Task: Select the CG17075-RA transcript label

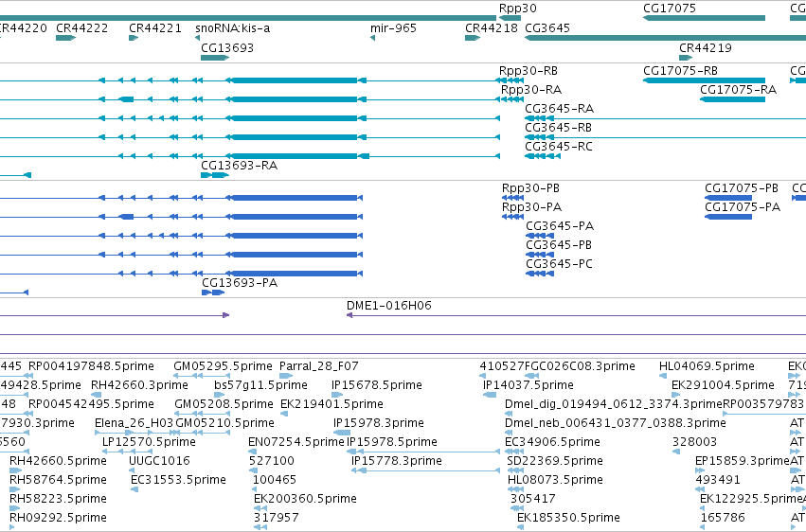Action: point(738,89)
